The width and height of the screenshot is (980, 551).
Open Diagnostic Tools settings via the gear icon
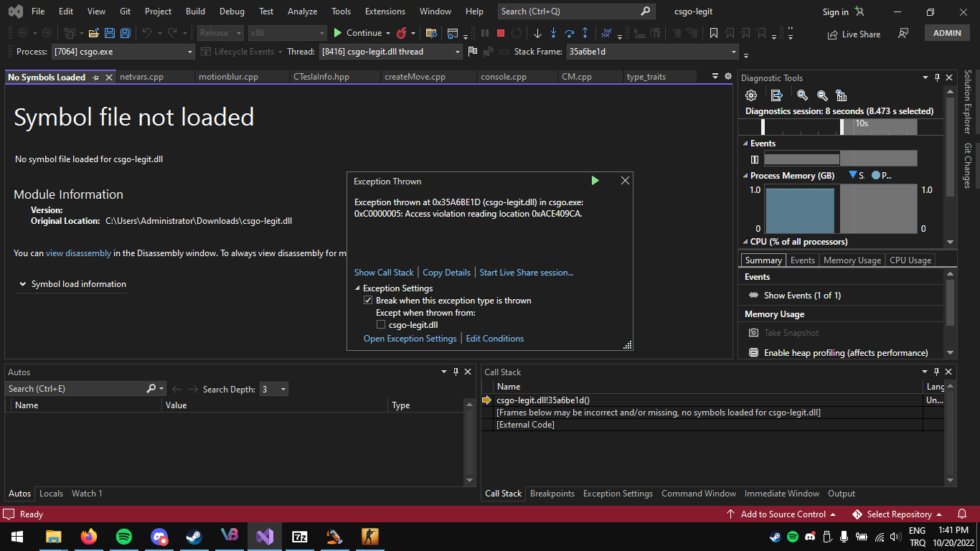[750, 95]
